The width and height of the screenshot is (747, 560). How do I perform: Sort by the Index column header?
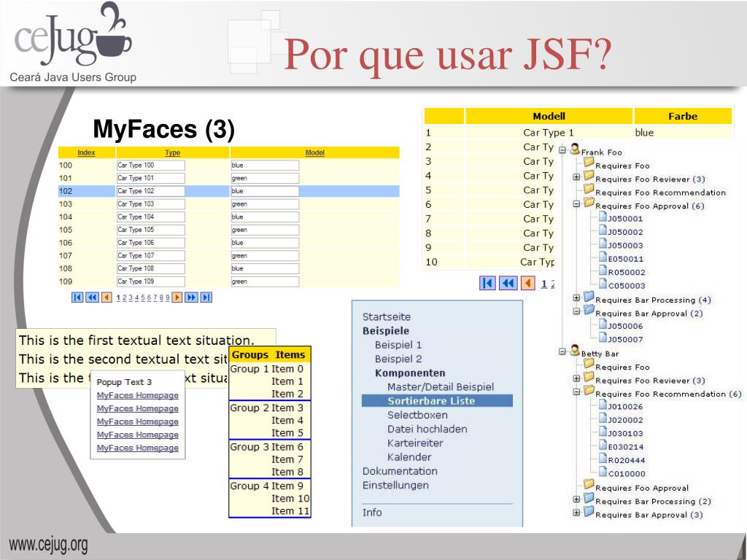click(x=86, y=152)
